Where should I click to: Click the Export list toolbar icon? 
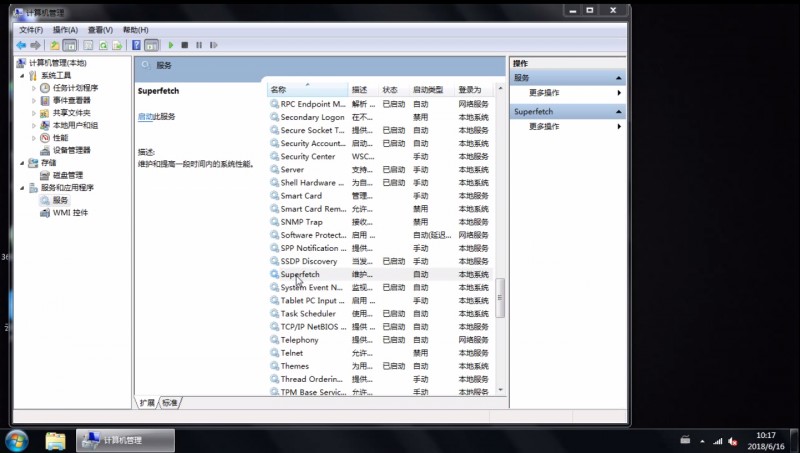tap(117, 45)
